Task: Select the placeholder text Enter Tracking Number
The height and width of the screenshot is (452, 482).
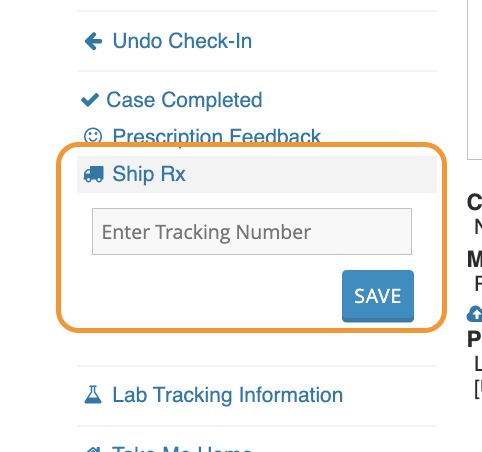Action: pos(206,232)
